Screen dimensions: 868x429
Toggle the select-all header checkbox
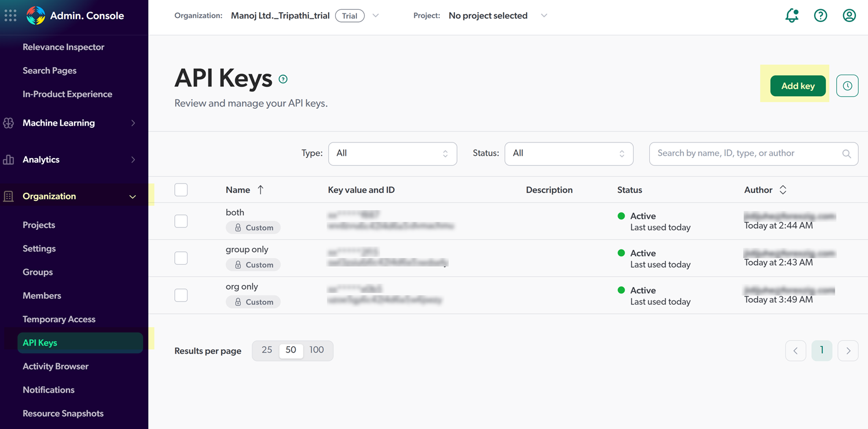pos(181,190)
